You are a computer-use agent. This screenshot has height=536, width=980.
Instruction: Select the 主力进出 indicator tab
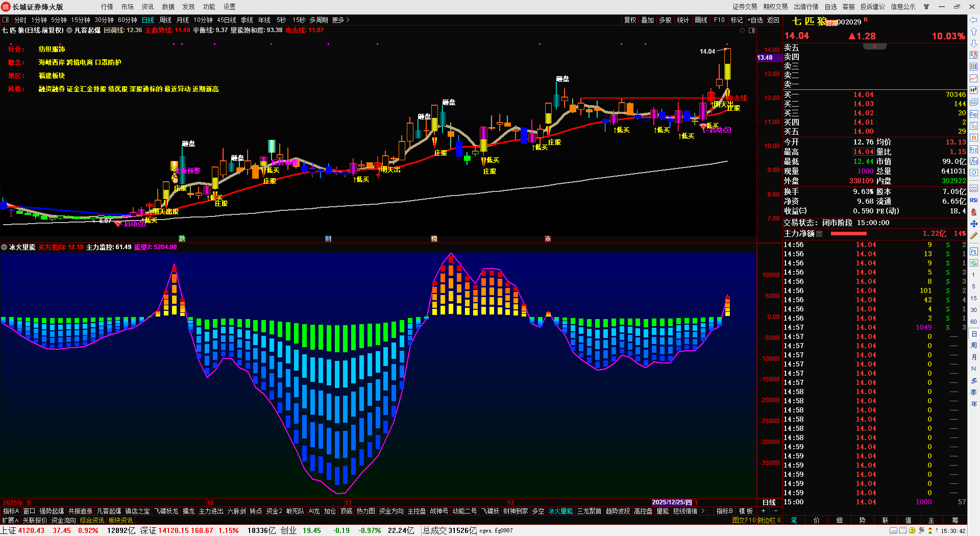(211, 511)
